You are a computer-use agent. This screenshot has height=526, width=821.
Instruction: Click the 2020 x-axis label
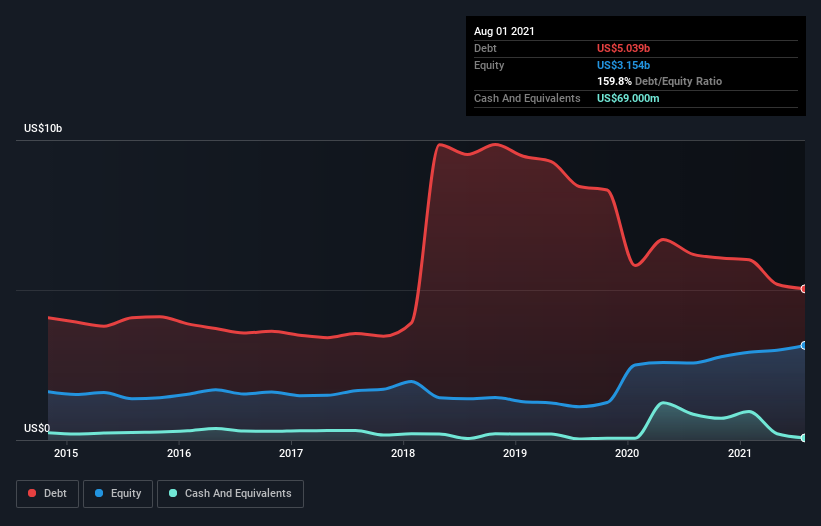click(x=627, y=453)
